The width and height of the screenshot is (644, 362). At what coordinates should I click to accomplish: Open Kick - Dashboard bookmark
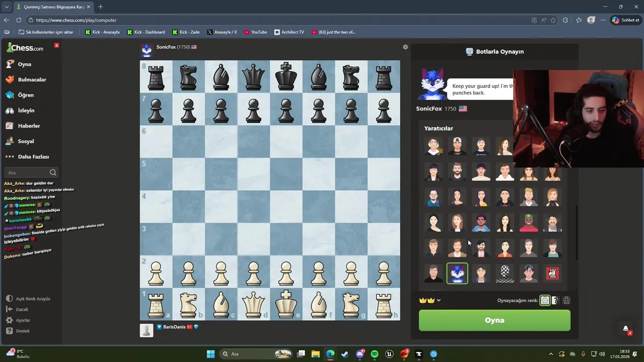[146, 32]
